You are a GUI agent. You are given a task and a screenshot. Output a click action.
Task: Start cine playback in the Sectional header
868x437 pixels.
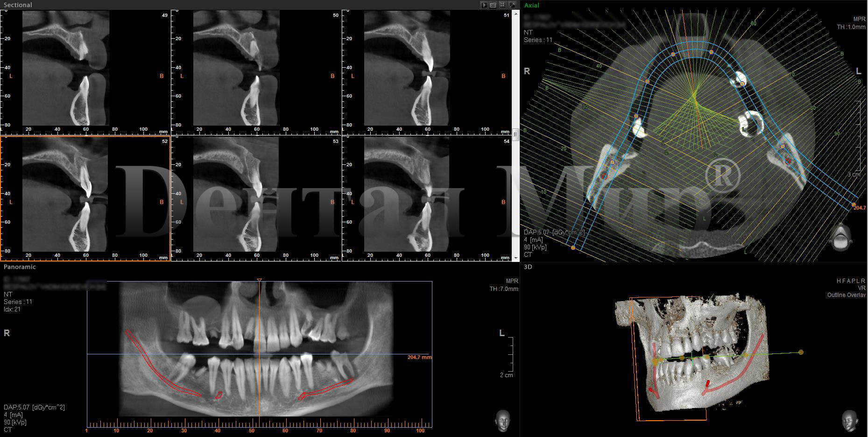pos(484,5)
